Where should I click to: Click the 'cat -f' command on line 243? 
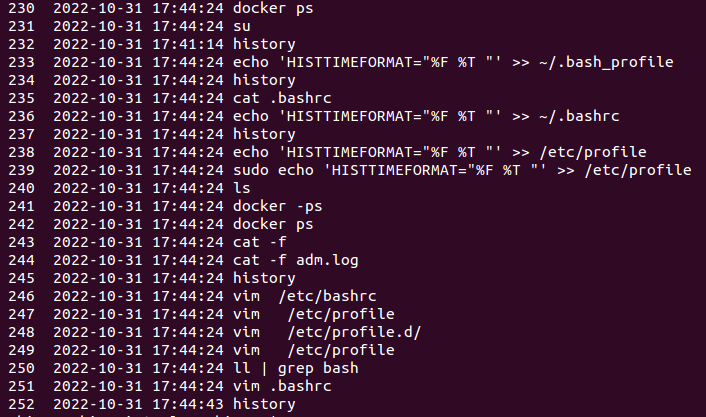point(260,242)
